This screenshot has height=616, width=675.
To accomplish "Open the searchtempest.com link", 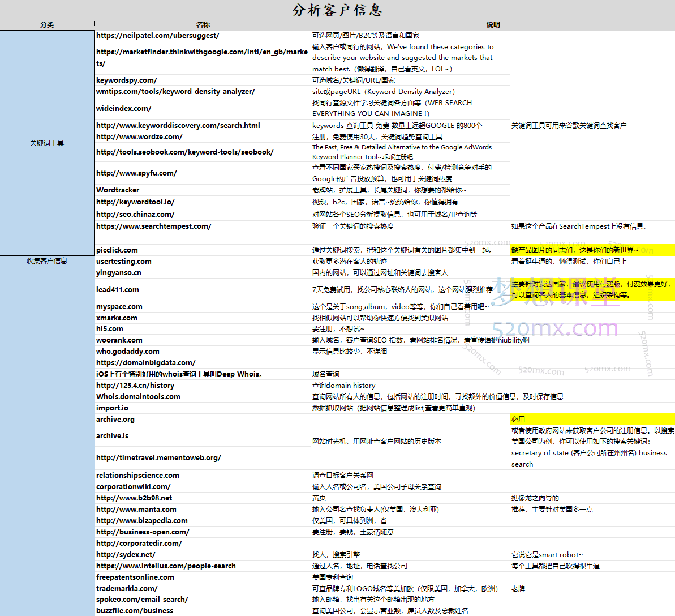I will coord(154,225).
